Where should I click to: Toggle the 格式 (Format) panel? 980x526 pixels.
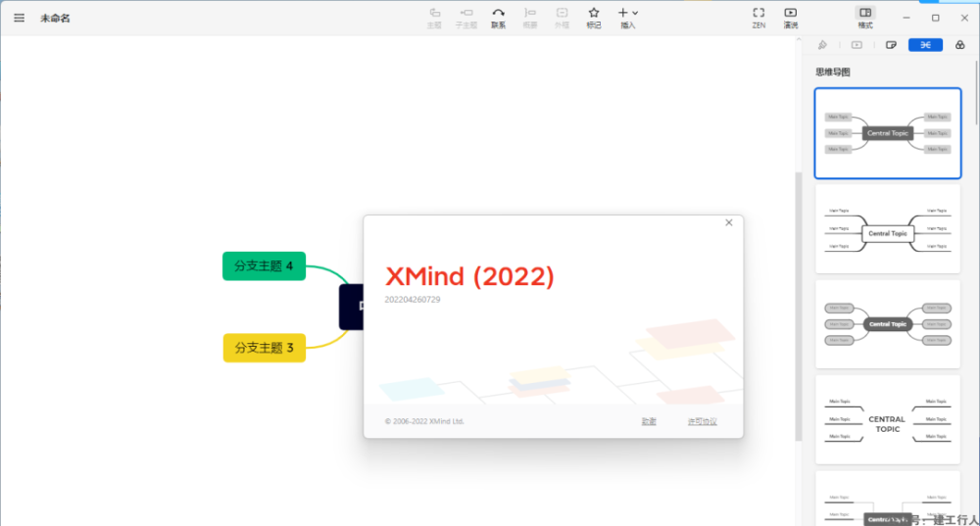tap(865, 18)
